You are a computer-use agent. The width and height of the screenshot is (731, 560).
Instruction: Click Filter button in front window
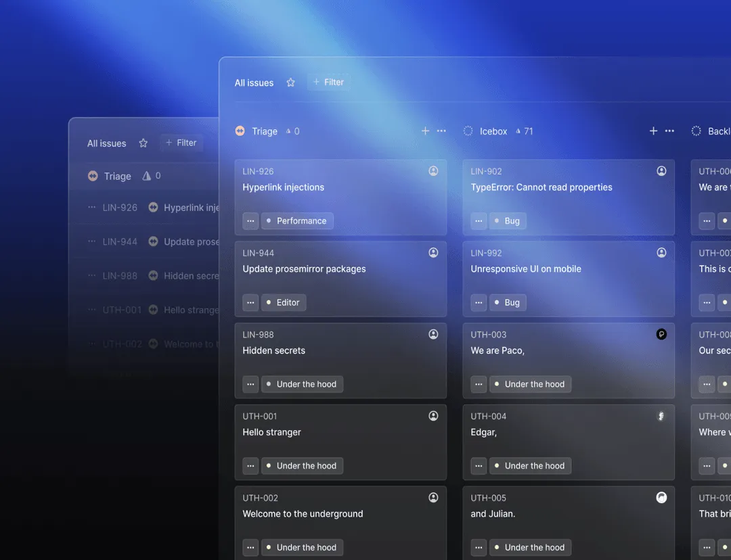click(x=329, y=82)
